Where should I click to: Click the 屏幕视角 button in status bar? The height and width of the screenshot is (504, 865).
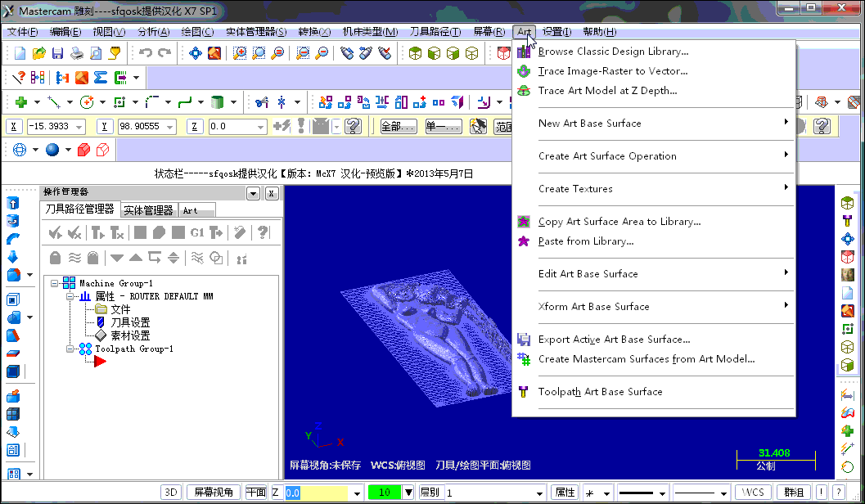click(x=214, y=493)
